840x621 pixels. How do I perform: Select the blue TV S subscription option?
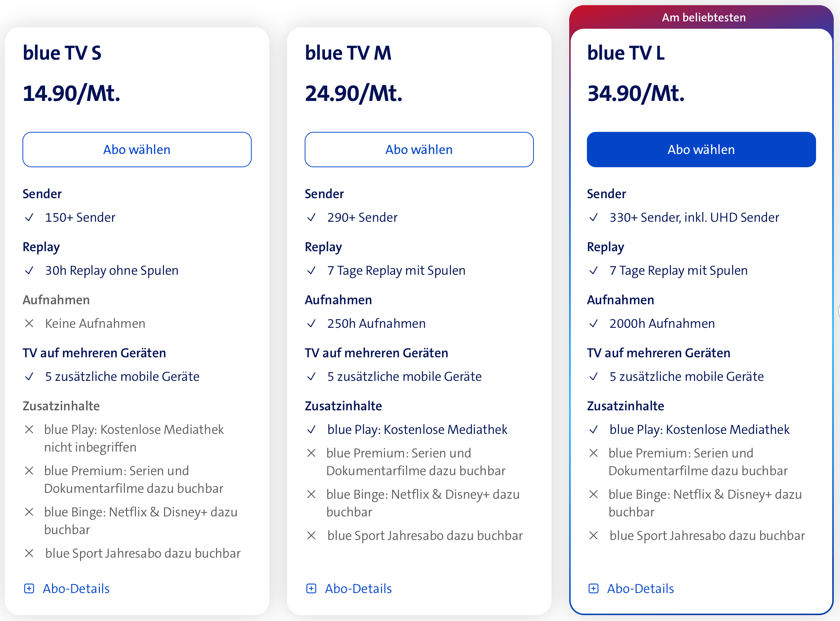point(137,149)
